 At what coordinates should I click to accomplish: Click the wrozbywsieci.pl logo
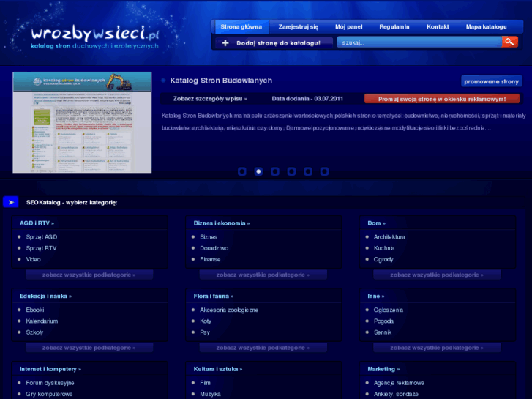tap(95, 37)
